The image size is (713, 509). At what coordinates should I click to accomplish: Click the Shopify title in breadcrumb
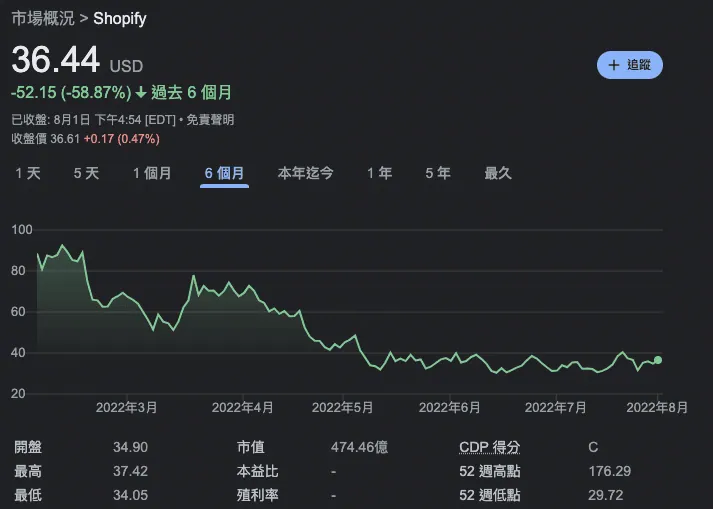click(120, 19)
